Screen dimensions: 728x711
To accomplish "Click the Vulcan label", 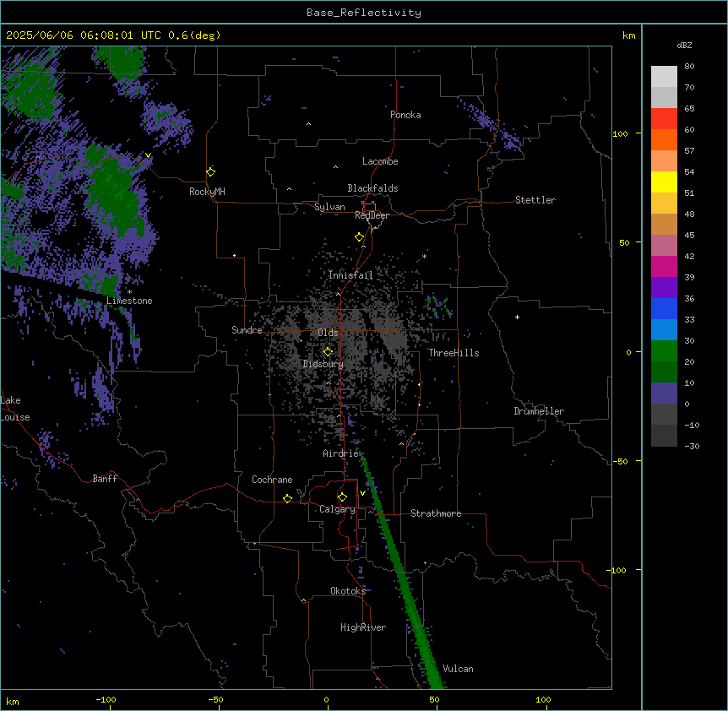I will click(459, 669).
